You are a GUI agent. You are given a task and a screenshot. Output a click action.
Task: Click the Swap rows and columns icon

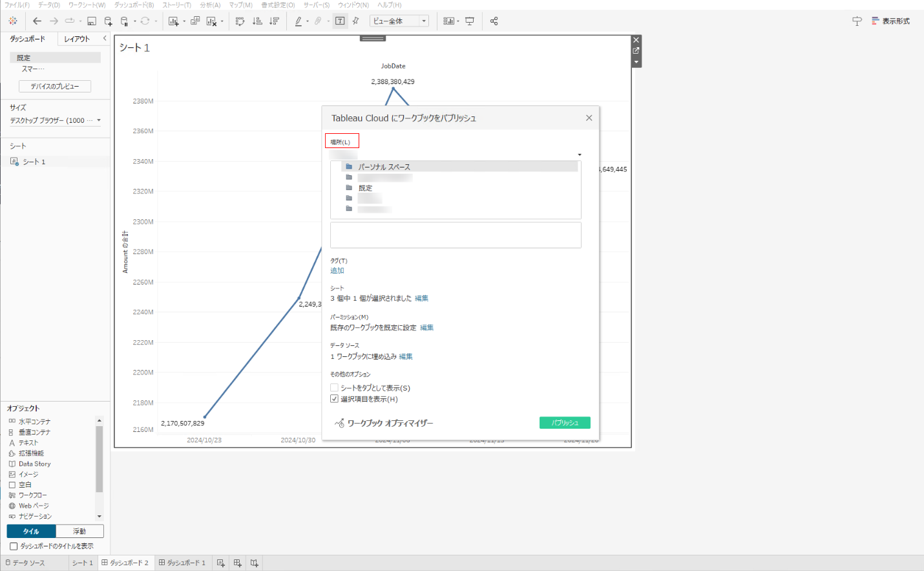[x=240, y=21]
